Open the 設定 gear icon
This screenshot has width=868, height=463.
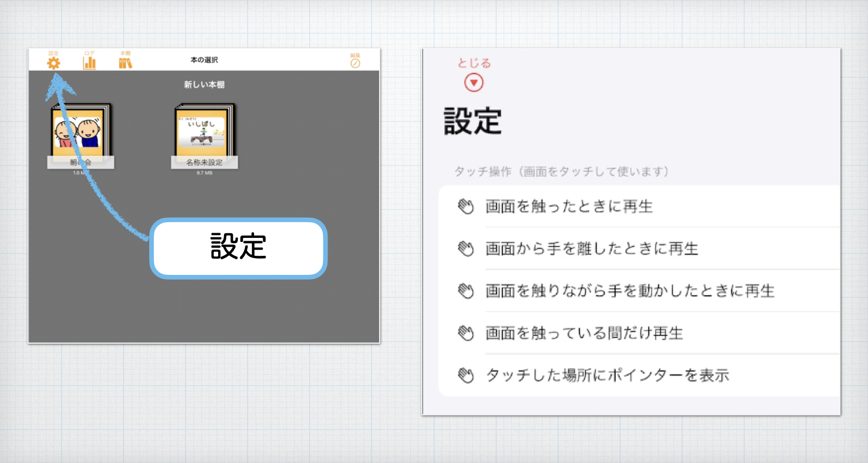[54, 62]
